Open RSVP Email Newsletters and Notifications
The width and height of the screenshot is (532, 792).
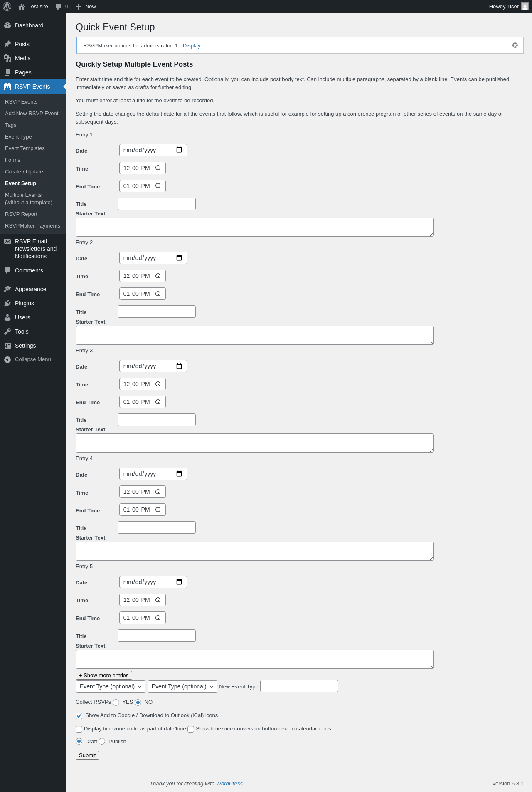33,249
